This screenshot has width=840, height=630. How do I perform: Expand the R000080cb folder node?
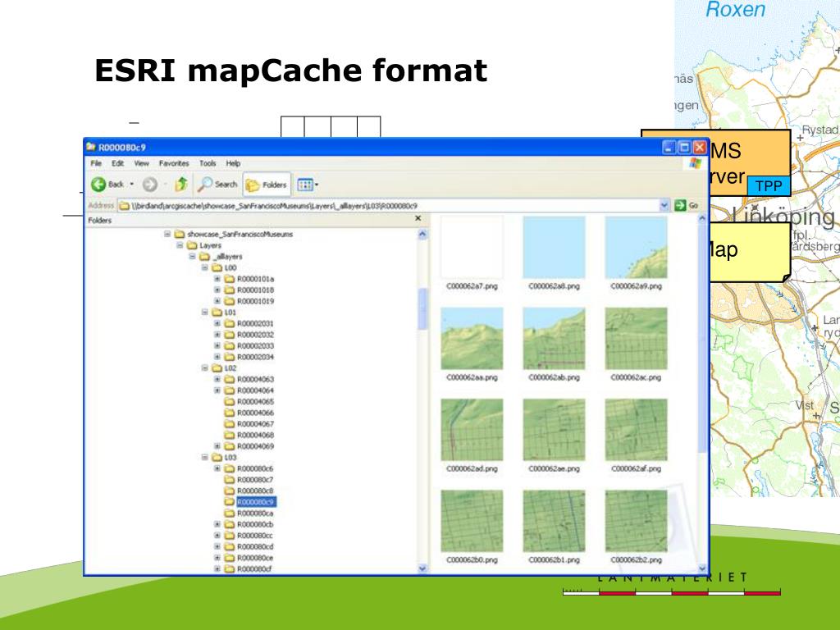[217, 524]
